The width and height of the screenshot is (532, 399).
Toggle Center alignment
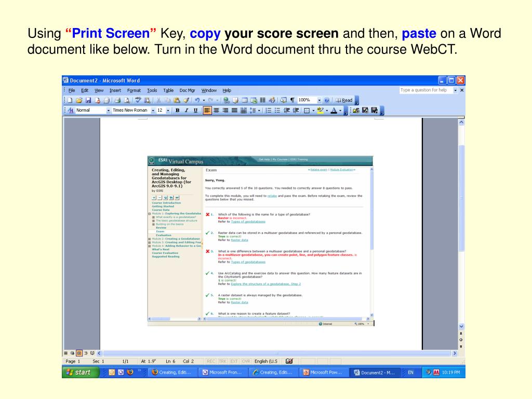(216, 110)
